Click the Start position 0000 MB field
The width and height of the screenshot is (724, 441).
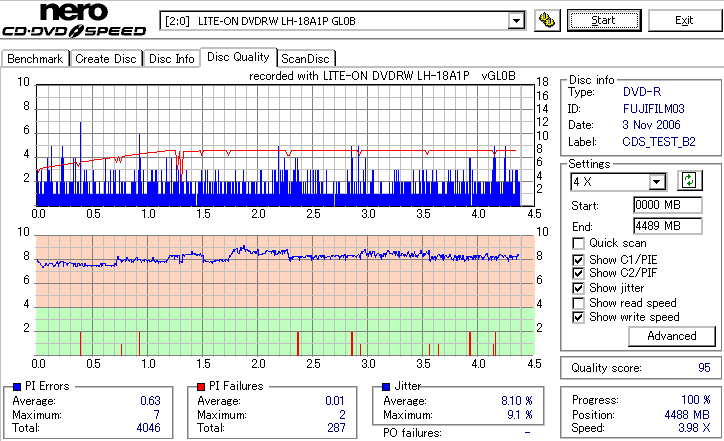point(668,205)
